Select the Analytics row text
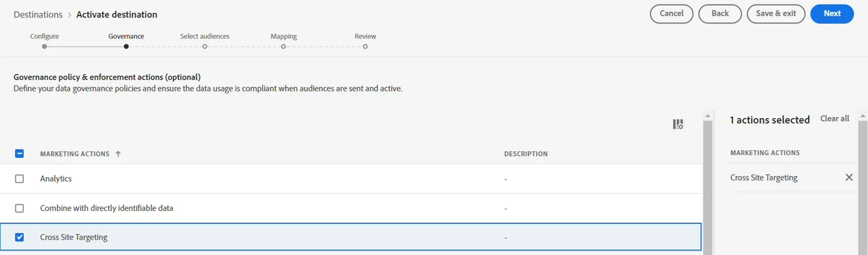Image resolution: width=868 pixels, height=255 pixels. [56, 178]
